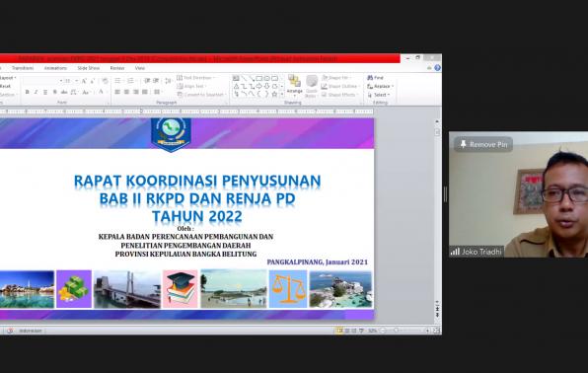
Task: Align text right
Action: coord(136,92)
